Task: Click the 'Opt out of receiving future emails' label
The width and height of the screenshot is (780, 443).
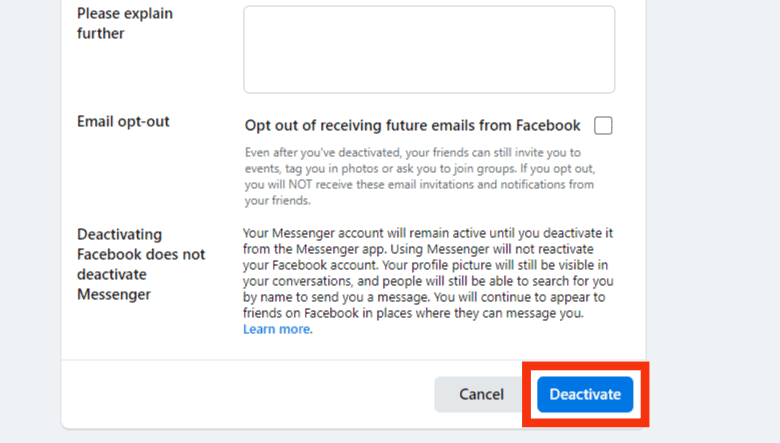Action: click(x=412, y=126)
